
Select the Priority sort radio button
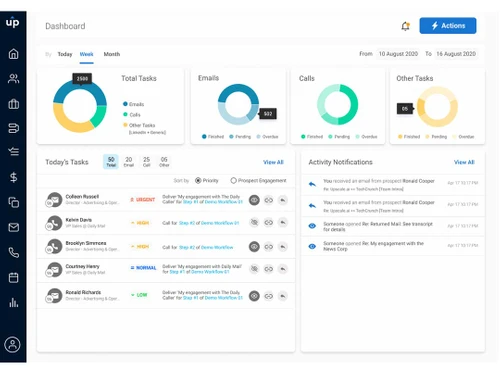tap(198, 180)
